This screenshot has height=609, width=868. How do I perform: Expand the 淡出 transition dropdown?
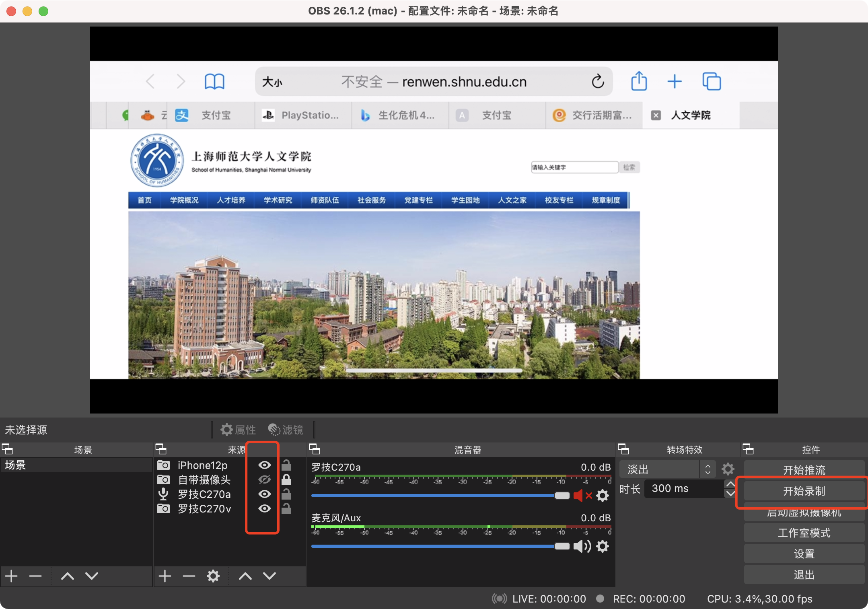pos(708,469)
